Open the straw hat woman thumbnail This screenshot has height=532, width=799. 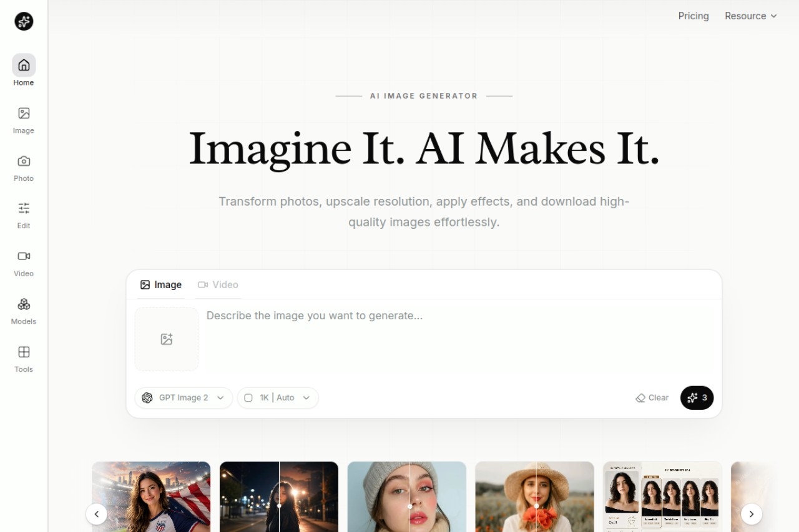pos(534,496)
